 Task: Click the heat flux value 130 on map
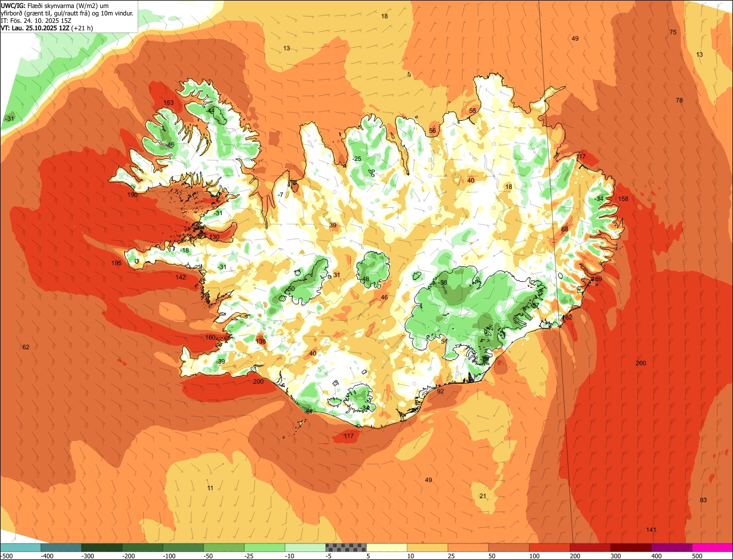click(215, 238)
